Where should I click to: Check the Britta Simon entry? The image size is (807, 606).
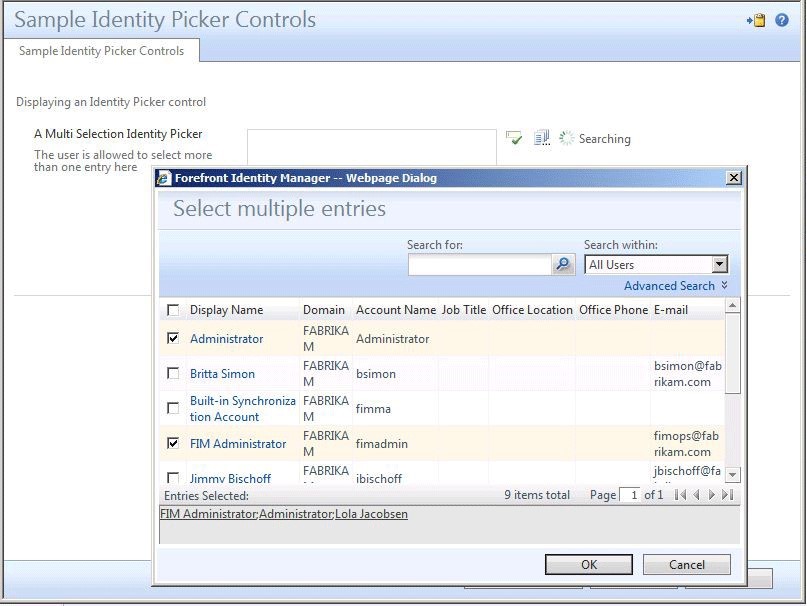(x=172, y=374)
